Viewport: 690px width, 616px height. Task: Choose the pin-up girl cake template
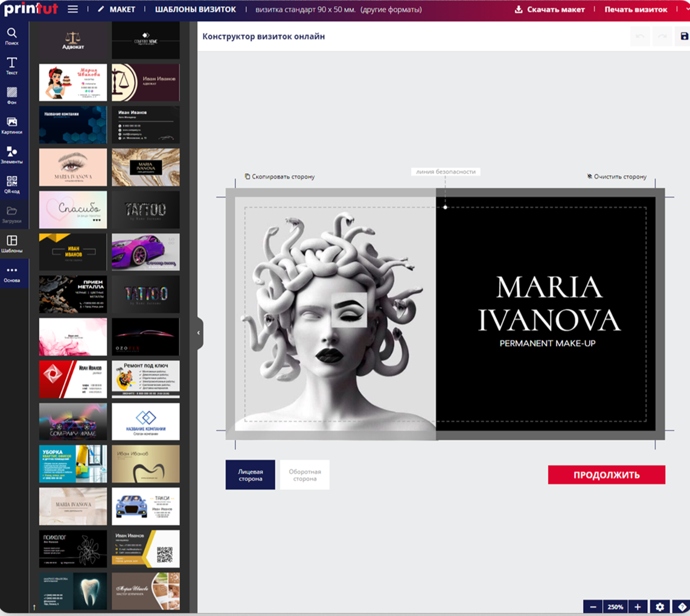[73, 82]
